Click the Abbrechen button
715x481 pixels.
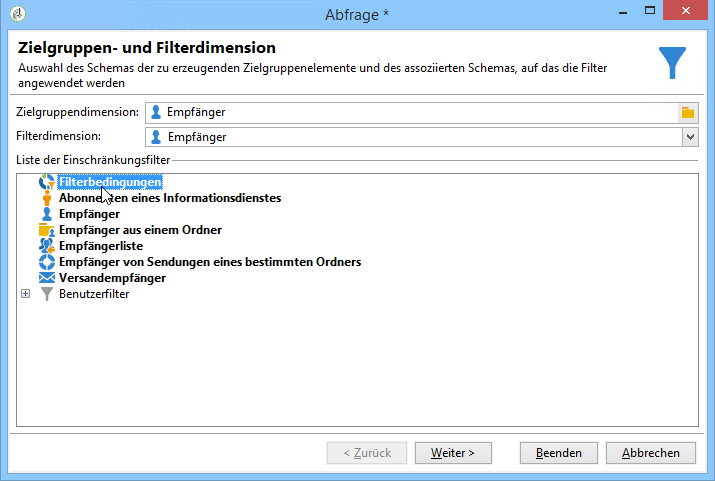tap(651, 453)
